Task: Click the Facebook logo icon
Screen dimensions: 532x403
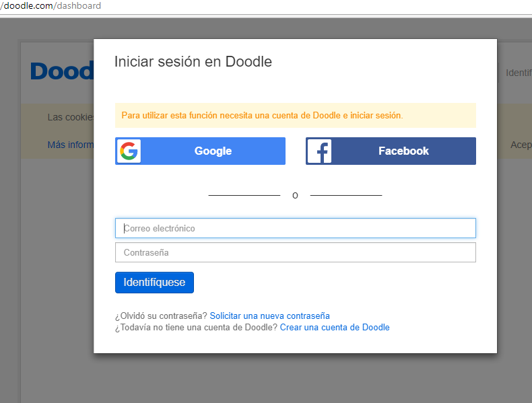Action: (320, 151)
